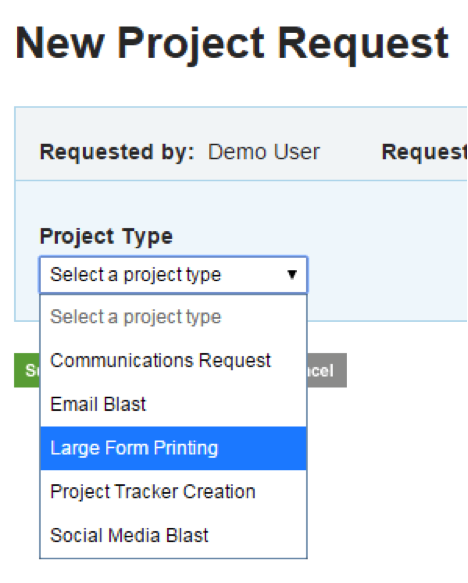Screen dimensions: 468x583
Task: Click the truncated Request label at right edge
Action: point(424,152)
